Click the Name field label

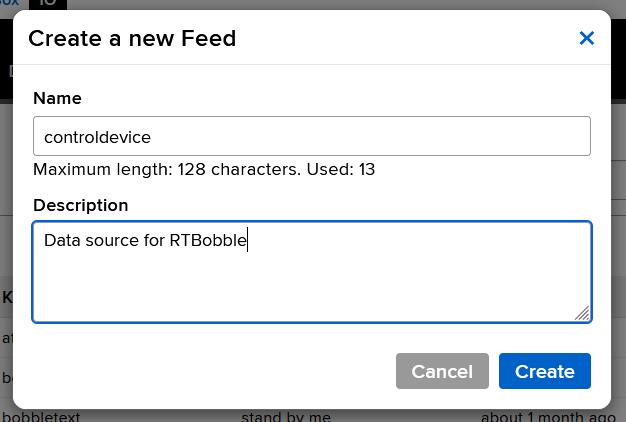(57, 98)
